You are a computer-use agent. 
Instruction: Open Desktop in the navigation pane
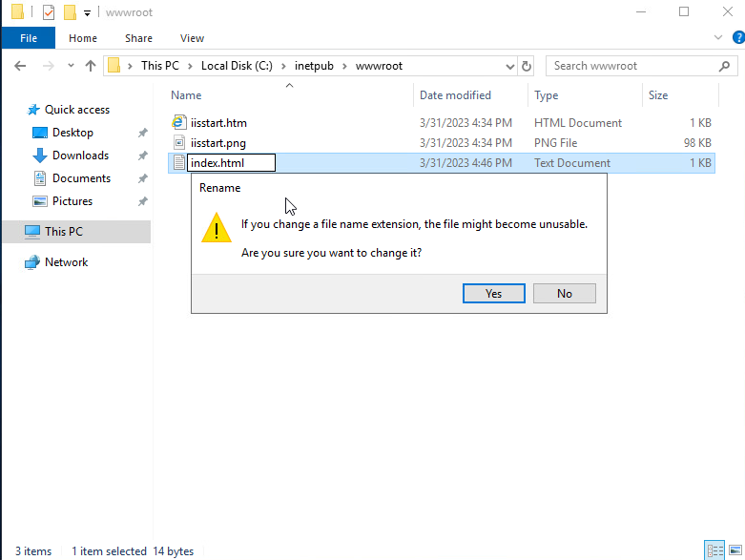pyautogui.click(x=72, y=133)
